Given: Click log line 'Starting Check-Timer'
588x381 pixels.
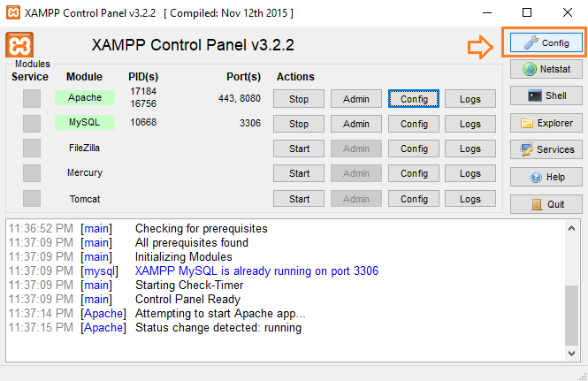Looking at the screenshot, I should [x=189, y=285].
